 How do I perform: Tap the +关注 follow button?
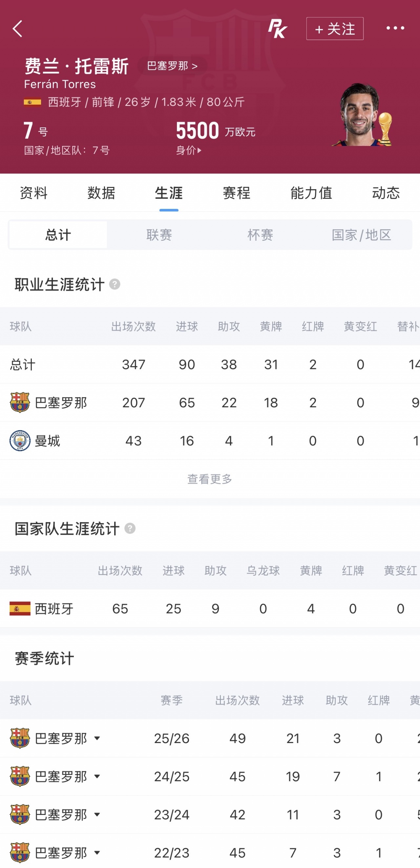pos(335,29)
